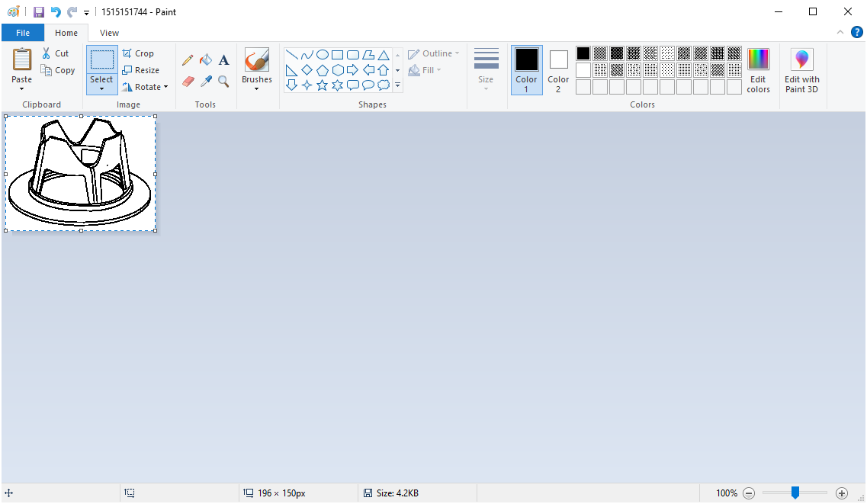Pick a color with the Color picker tool

tap(206, 82)
